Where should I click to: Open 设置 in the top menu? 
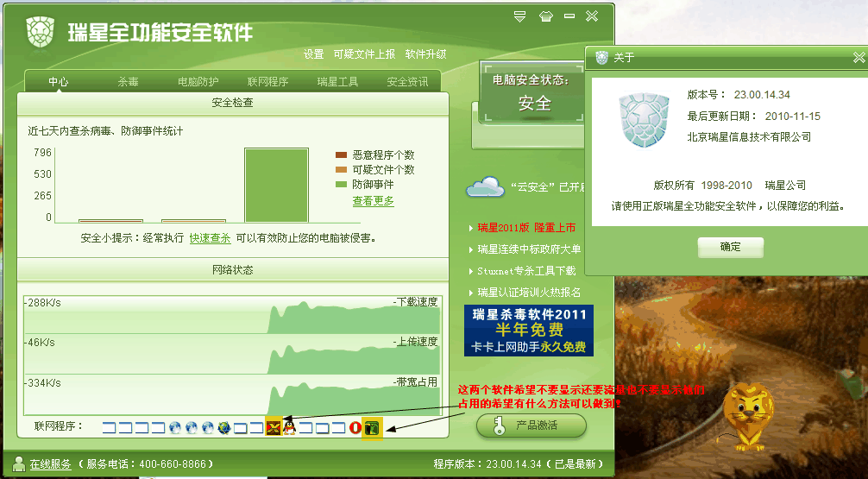[x=314, y=54]
